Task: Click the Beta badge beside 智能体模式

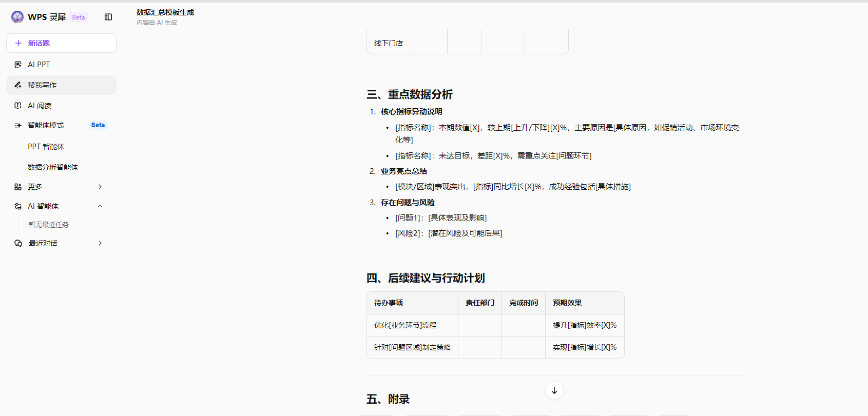Action: pos(98,125)
